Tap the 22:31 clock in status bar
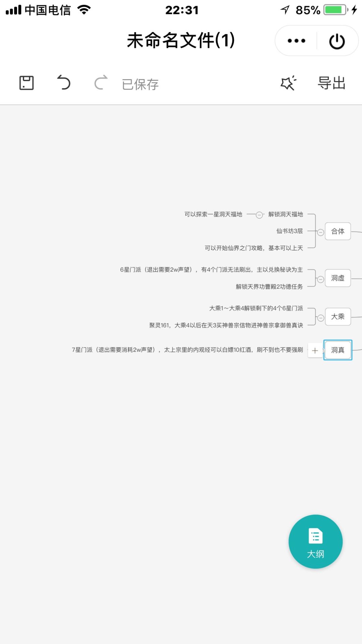This screenshot has width=362, height=644. 182,10
